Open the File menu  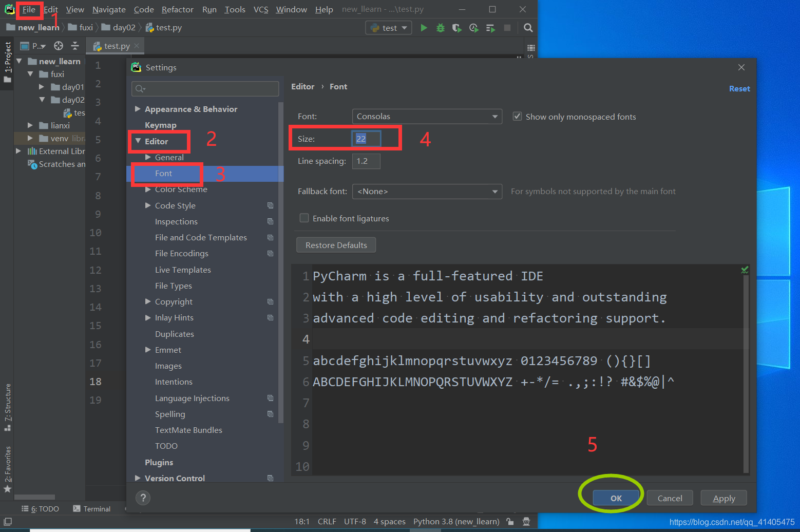(29, 9)
